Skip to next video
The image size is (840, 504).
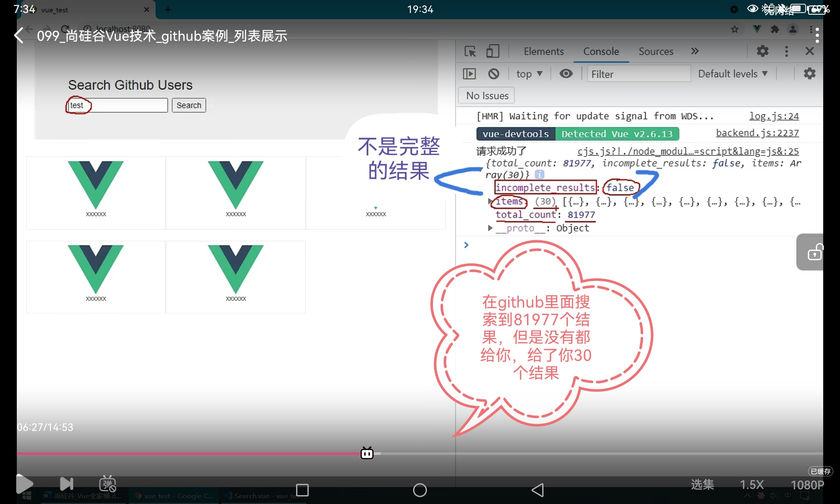(x=66, y=484)
